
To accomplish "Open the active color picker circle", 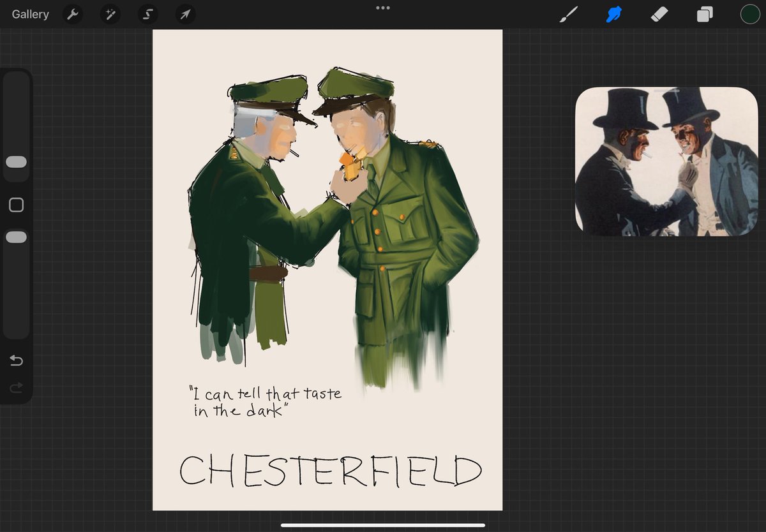I will pos(750,14).
